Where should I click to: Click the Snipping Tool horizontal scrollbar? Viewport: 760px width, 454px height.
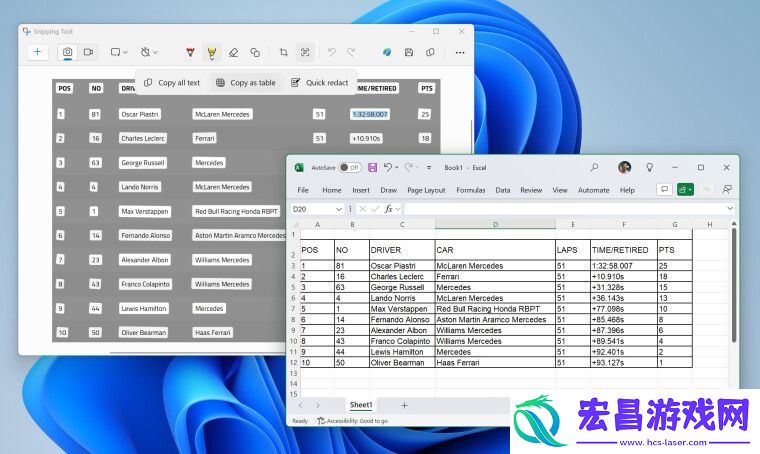[x=199, y=353]
